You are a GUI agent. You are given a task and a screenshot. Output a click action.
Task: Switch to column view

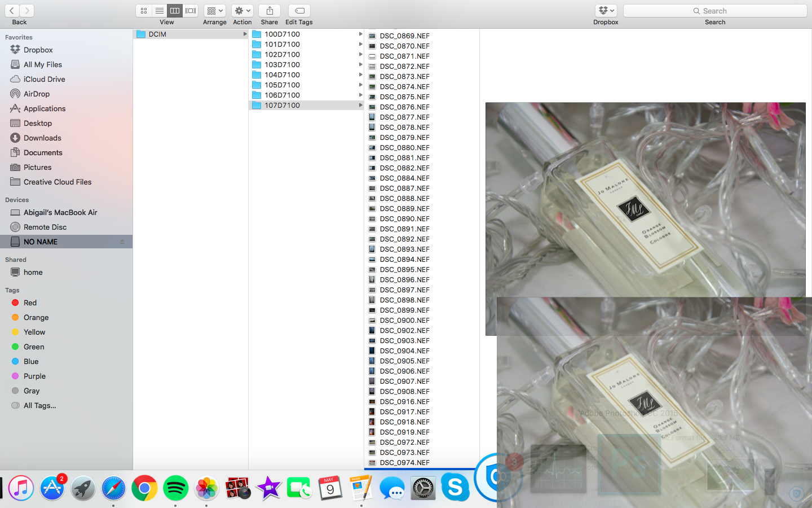pos(175,11)
